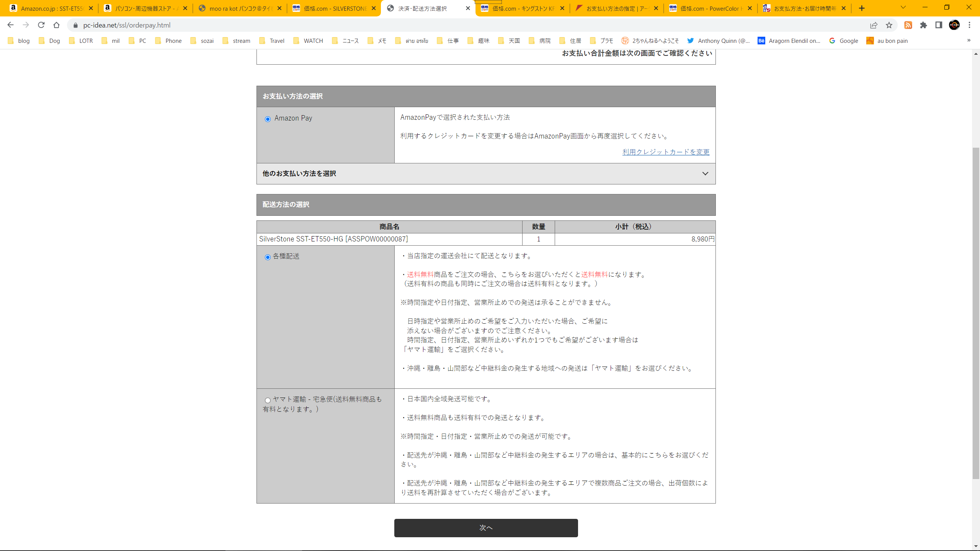This screenshot has width=980, height=551.
Task: Open the mil bookmark folder
Action: tap(111, 41)
